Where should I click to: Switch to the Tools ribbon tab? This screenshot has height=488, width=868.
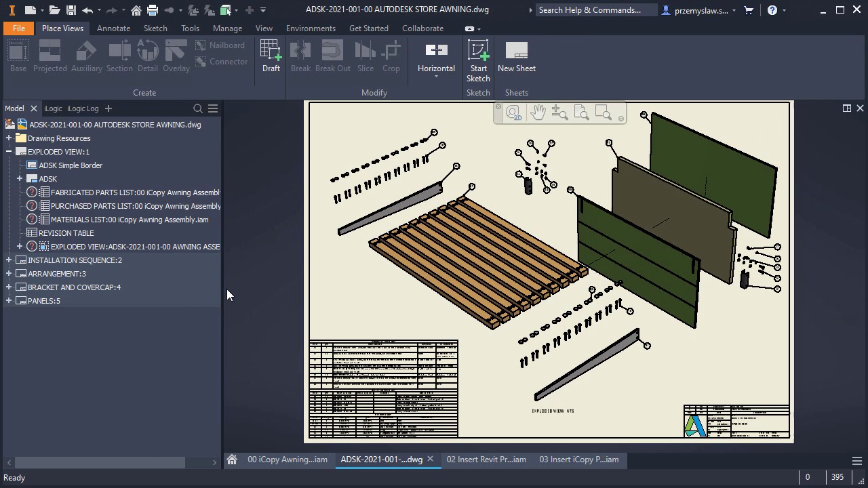click(x=190, y=28)
